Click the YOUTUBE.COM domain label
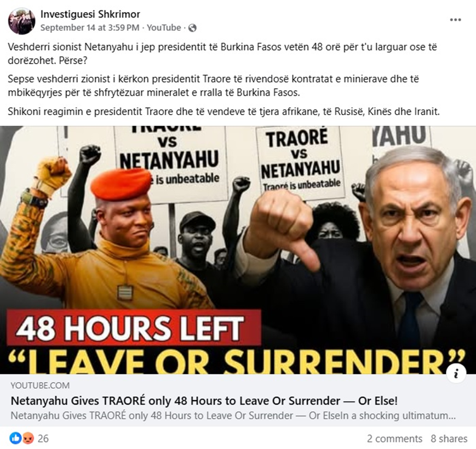476x449 pixels. [40, 385]
